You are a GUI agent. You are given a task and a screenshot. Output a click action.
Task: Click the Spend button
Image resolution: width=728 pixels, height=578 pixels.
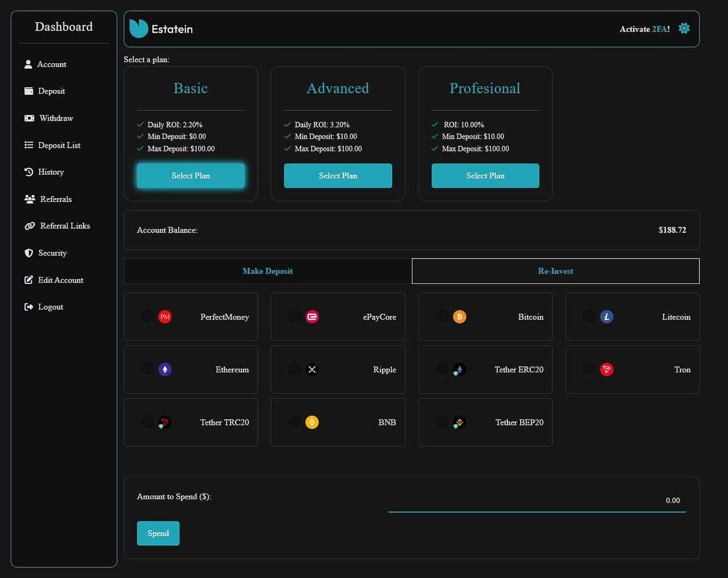pos(158,534)
